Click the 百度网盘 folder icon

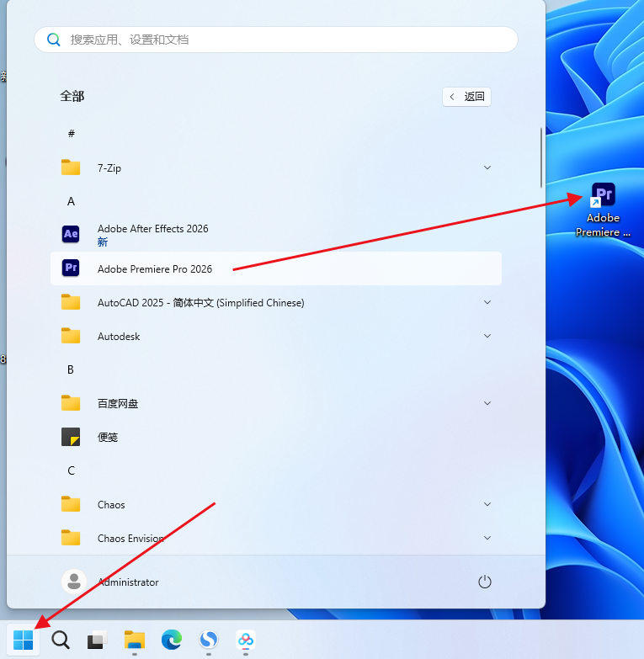click(71, 403)
